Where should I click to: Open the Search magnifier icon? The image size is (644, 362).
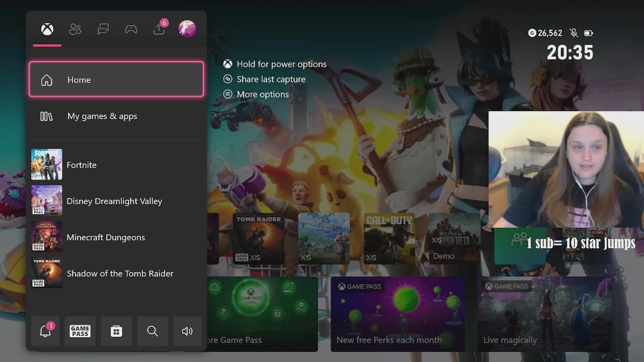pos(152,331)
